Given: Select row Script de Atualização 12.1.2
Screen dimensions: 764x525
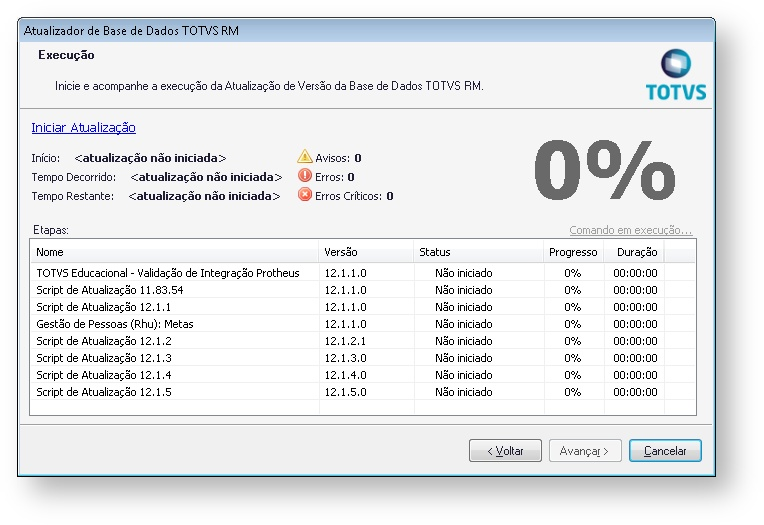Looking at the screenshot, I should pyautogui.click(x=363, y=341).
